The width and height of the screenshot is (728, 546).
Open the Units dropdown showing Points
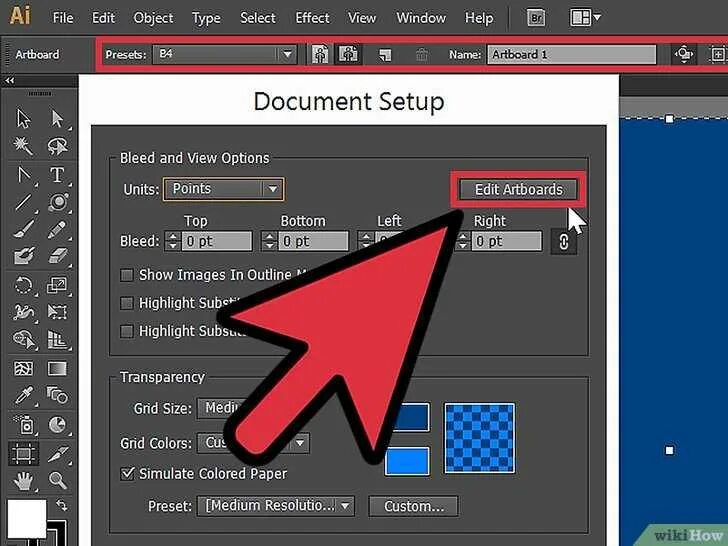click(x=223, y=189)
